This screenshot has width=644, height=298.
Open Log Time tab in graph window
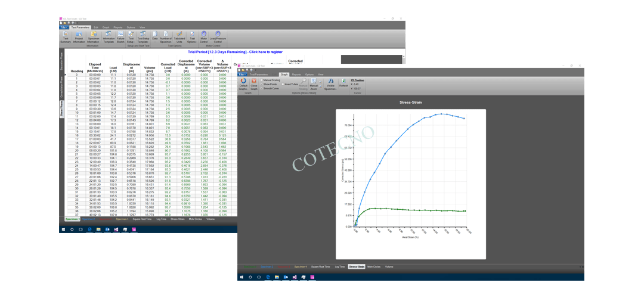click(x=340, y=267)
